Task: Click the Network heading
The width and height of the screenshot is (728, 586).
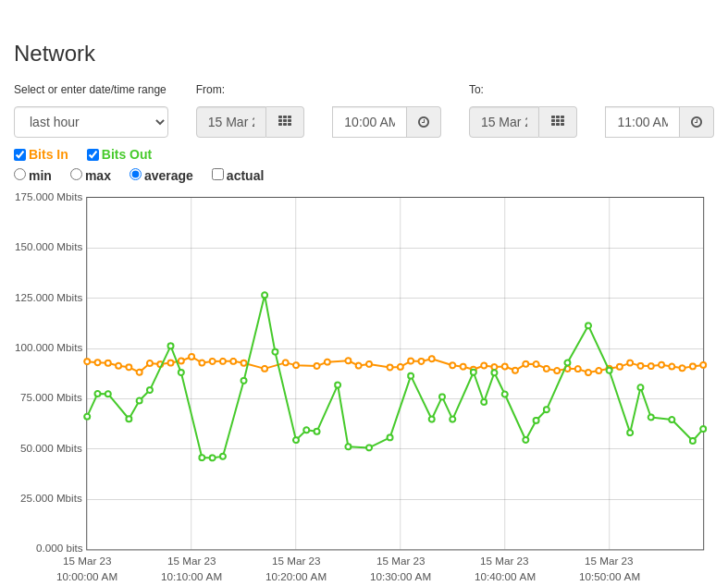Action: point(55,54)
